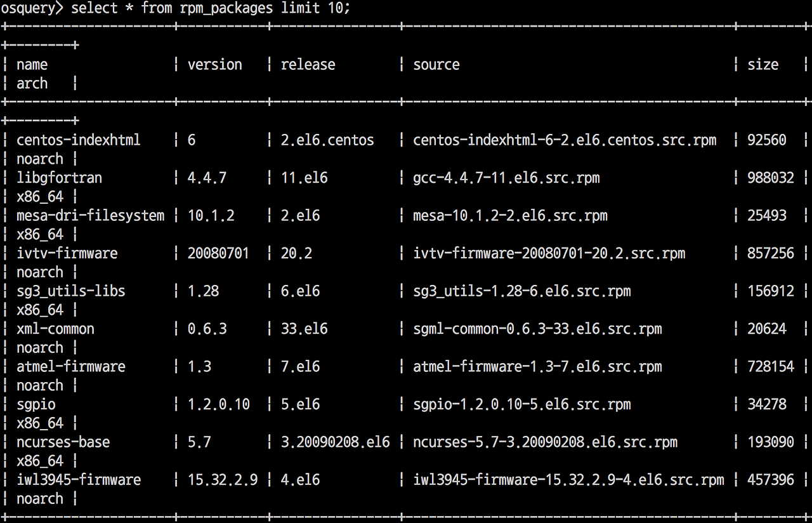Screen dimensions: 812x523
Task: Click the "size" column header
Action: [763, 65]
